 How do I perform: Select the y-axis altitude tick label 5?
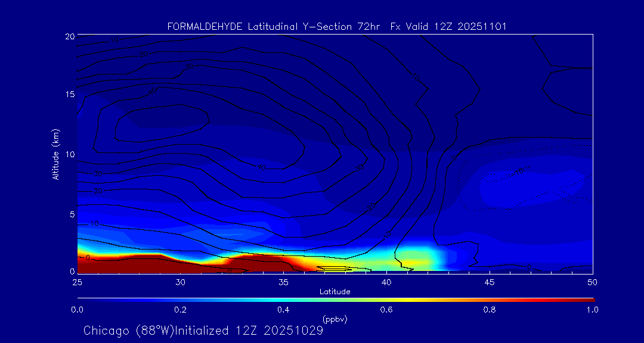[72, 214]
